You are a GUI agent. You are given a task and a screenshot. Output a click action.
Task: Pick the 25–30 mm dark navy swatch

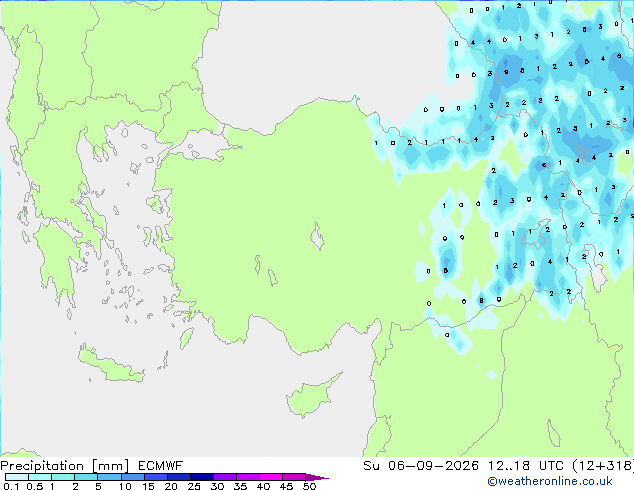click(201, 477)
